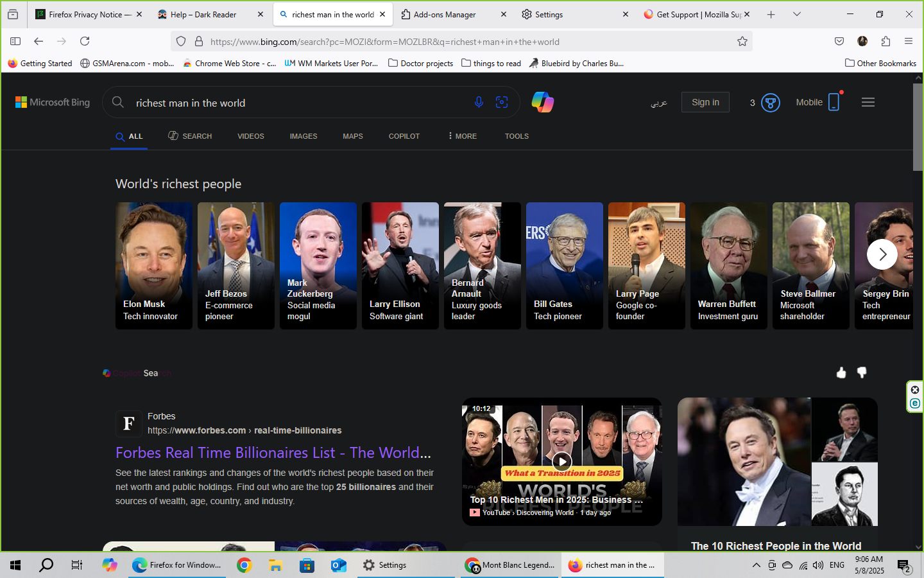
Task: Click the thumbs up feedback icon
Action: click(841, 372)
